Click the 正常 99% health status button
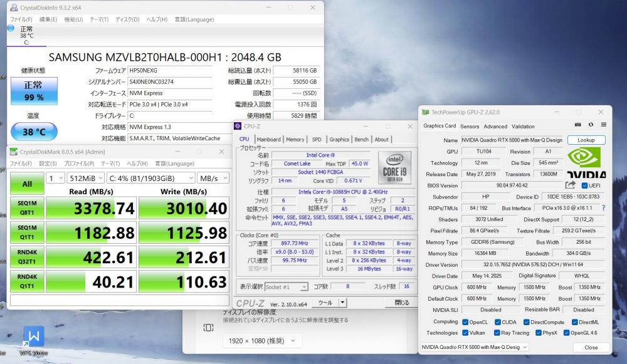 click(34, 91)
